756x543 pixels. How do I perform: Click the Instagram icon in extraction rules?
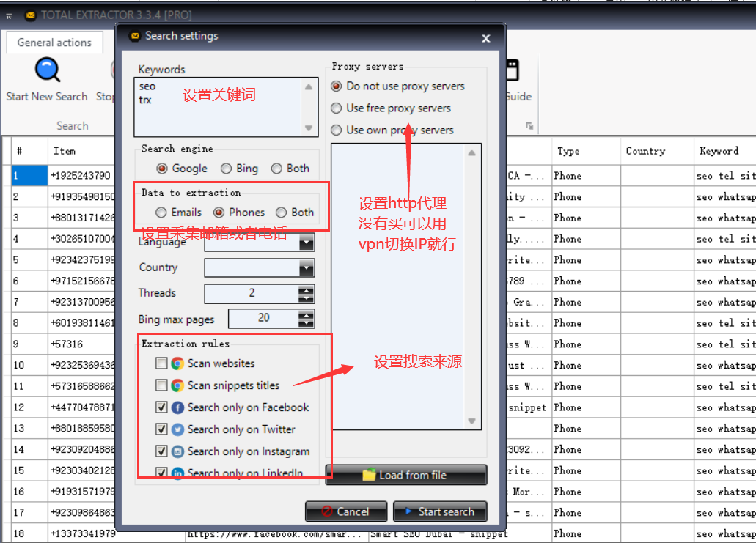coord(176,451)
